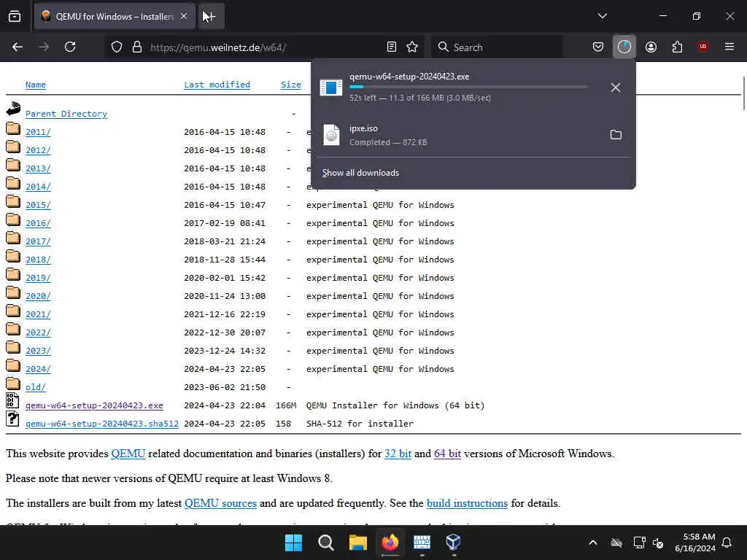Click the site security padlock icon
The image size is (747, 560).
pos(137,47)
